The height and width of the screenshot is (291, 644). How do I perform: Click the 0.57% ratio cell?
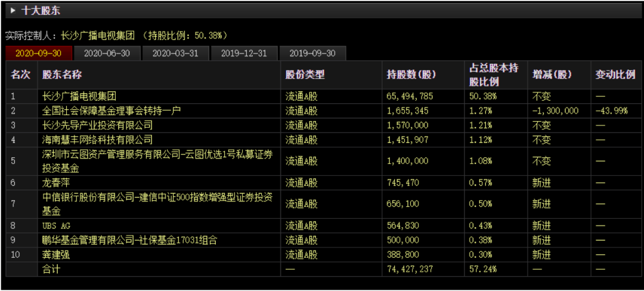[481, 182]
